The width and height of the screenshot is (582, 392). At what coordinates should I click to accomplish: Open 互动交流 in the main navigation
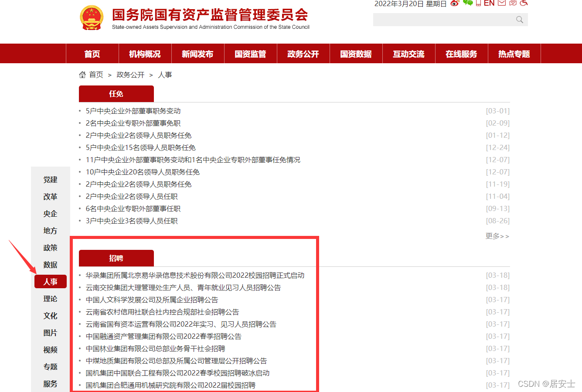pyautogui.click(x=408, y=54)
